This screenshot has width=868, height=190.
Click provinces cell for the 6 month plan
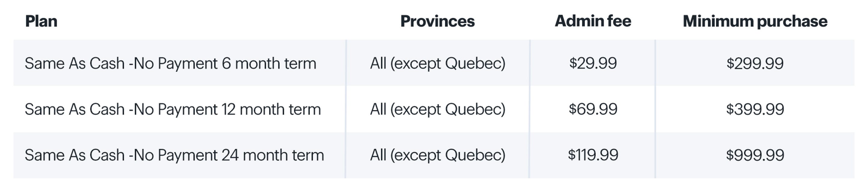(437, 63)
